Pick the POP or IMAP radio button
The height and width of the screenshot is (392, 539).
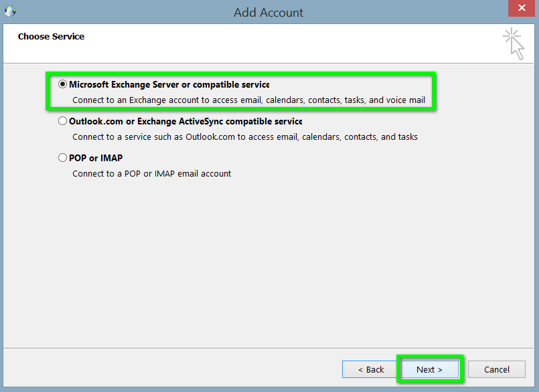[x=63, y=159]
